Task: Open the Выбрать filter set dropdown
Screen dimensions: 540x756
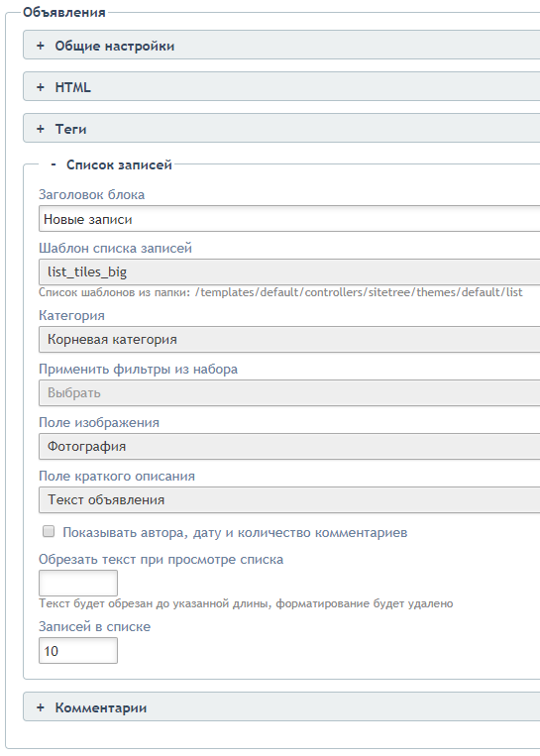Action: tap(289, 393)
